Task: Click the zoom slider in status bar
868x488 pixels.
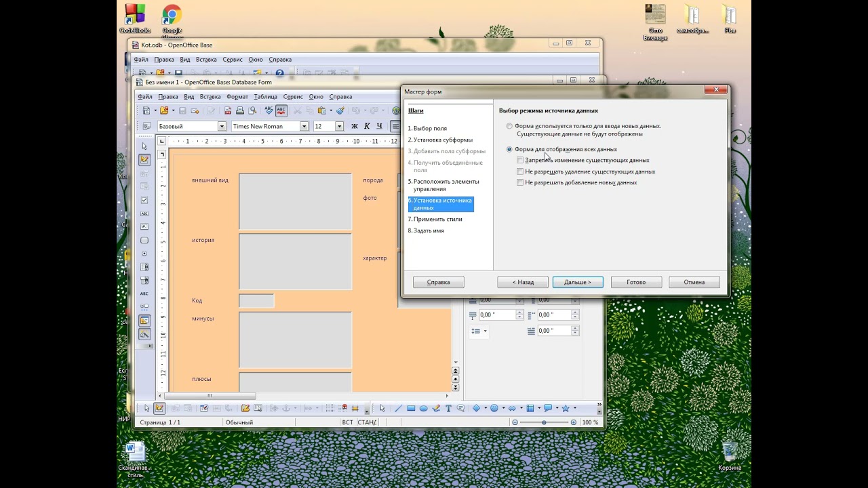Action: [544, 422]
